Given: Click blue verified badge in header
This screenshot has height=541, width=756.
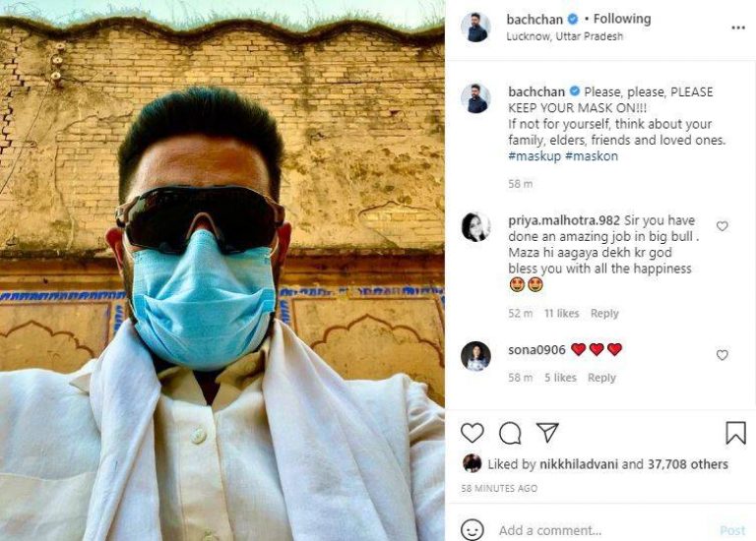Looking at the screenshot, I should click(x=573, y=20).
